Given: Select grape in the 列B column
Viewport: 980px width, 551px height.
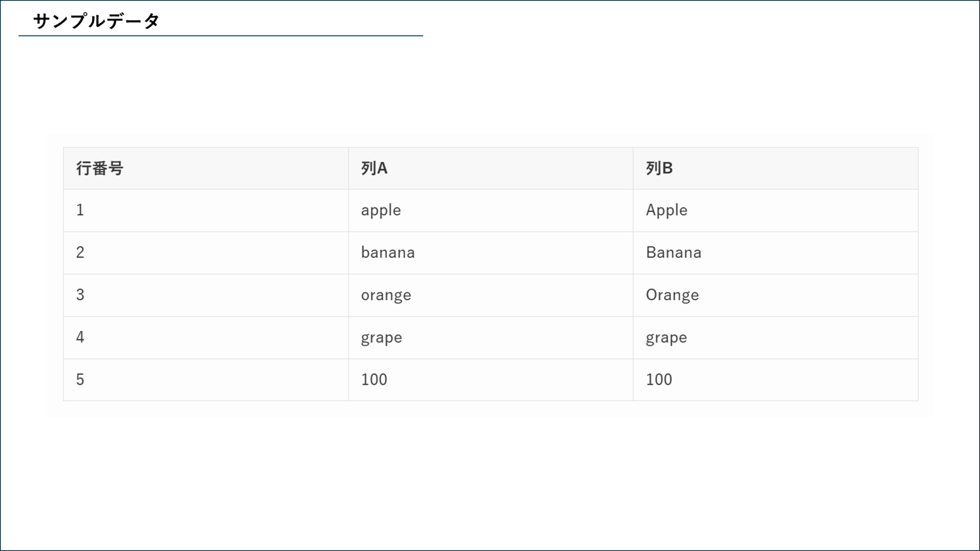Looking at the screenshot, I should 666,337.
